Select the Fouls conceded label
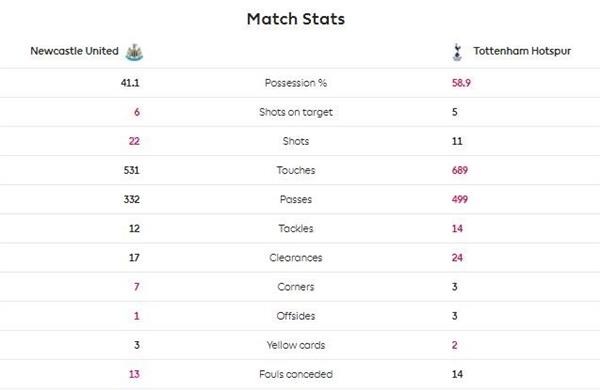This screenshot has height=390, width=600. (296, 374)
